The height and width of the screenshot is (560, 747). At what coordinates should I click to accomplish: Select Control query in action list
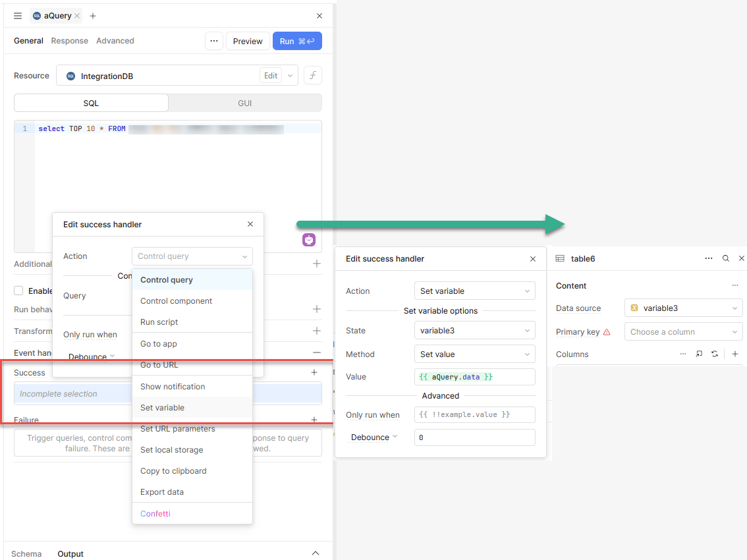[x=192, y=280]
